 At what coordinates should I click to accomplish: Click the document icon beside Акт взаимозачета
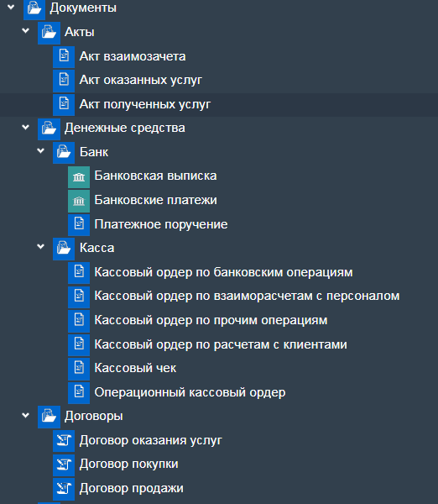tap(64, 57)
